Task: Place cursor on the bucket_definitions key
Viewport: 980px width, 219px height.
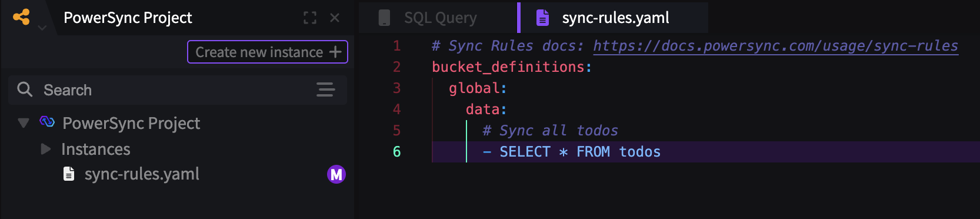Action: coord(508,67)
